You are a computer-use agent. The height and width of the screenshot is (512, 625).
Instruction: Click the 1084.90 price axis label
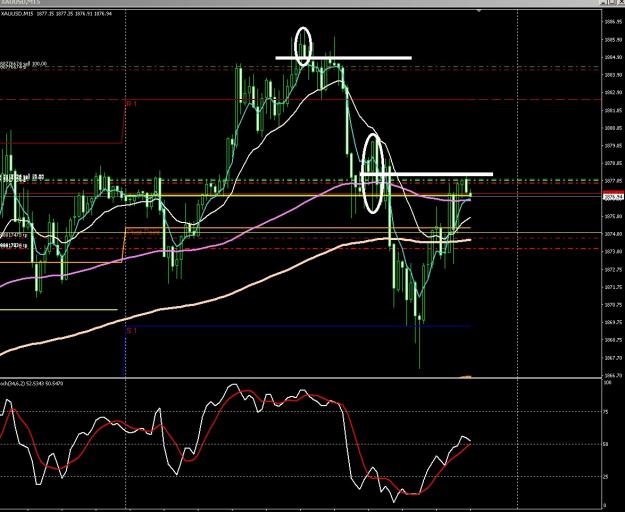[x=613, y=57]
